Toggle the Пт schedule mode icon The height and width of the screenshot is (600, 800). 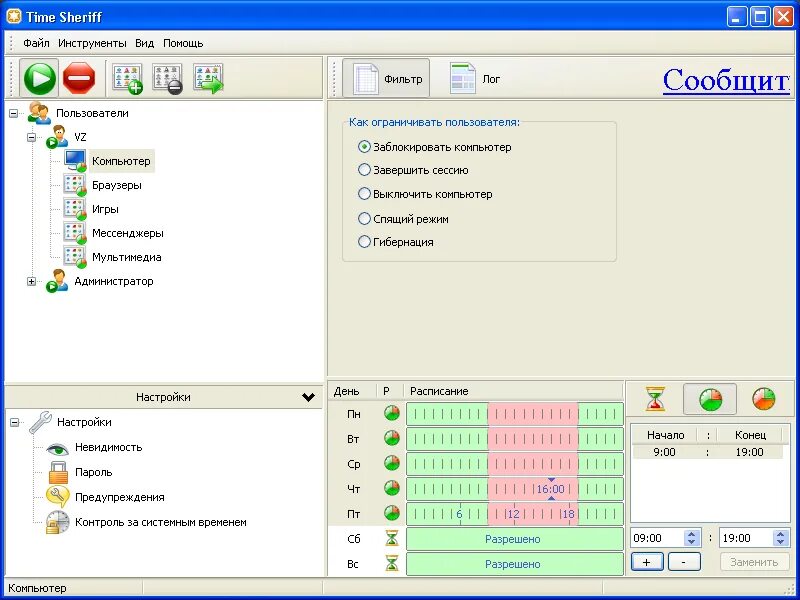(x=392, y=513)
